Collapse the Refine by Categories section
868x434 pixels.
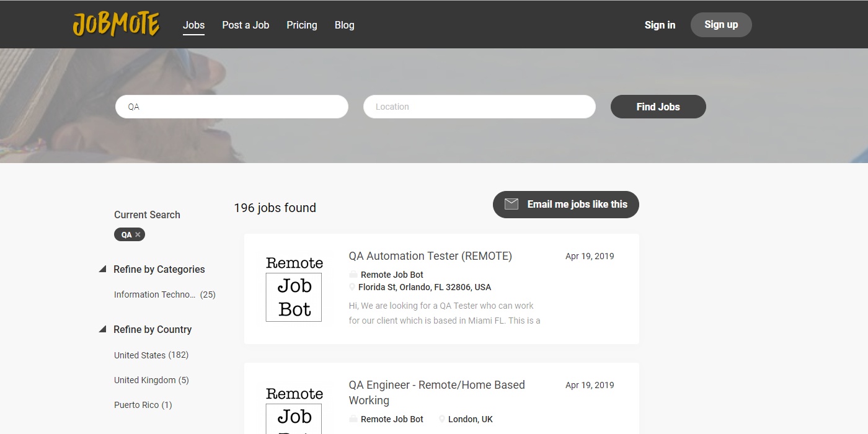[103, 270]
